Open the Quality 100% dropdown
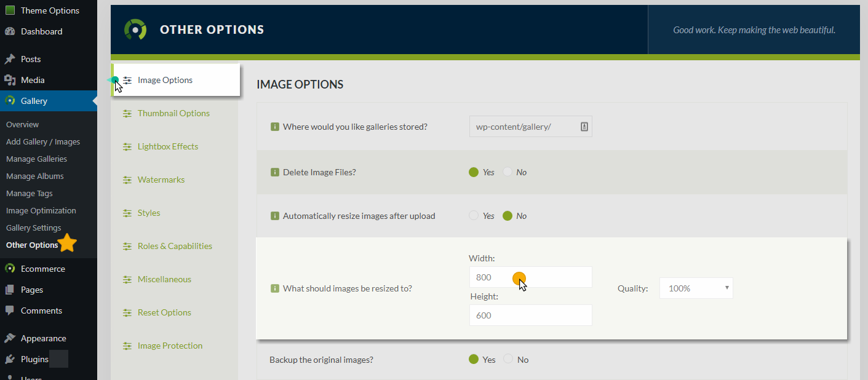This screenshot has width=868, height=380. [x=696, y=288]
